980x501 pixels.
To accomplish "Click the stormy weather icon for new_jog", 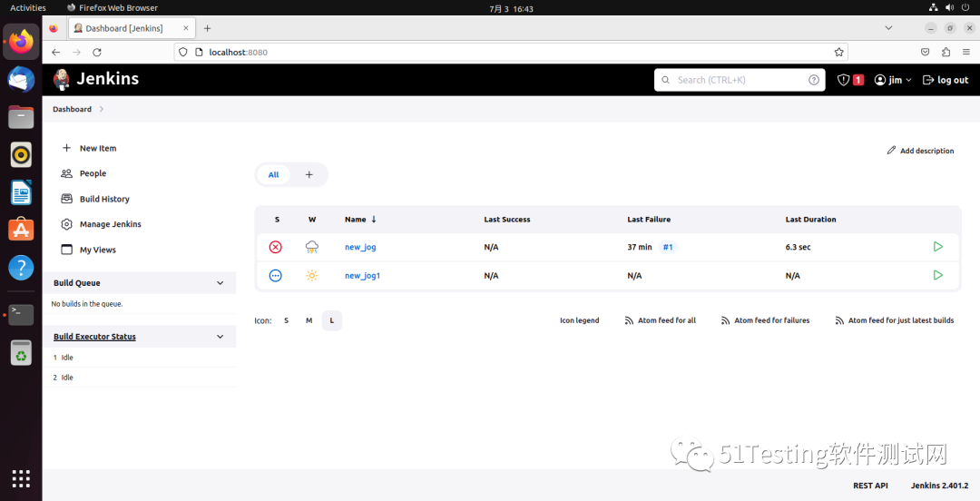I will click(312, 247).
